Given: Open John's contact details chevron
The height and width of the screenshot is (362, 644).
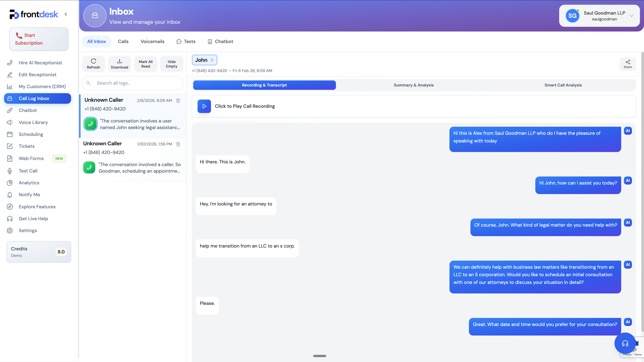Looking at the screenshot, I should pyautogui.click(x=212, y=60).
